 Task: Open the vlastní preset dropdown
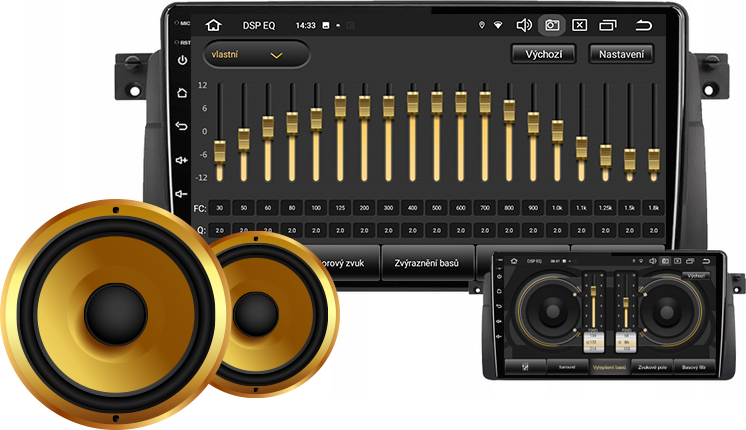click(x=256, y=54)
